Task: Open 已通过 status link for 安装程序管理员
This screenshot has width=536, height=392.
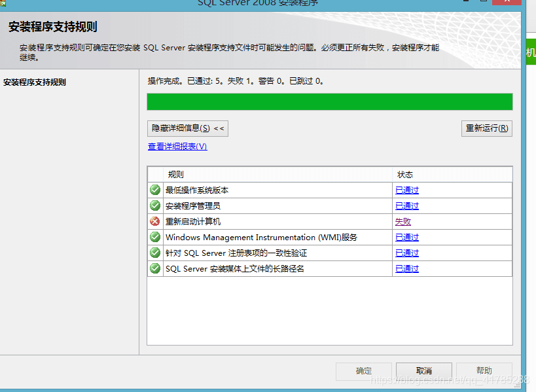Action: pyautogui.click(x=407, y=205)
